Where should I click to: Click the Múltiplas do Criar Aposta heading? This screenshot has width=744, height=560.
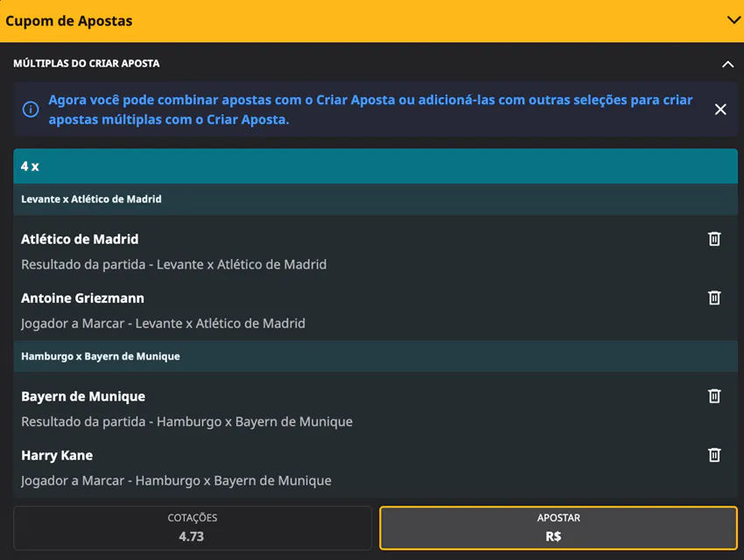pyautogui.click(x=87, y=64)
